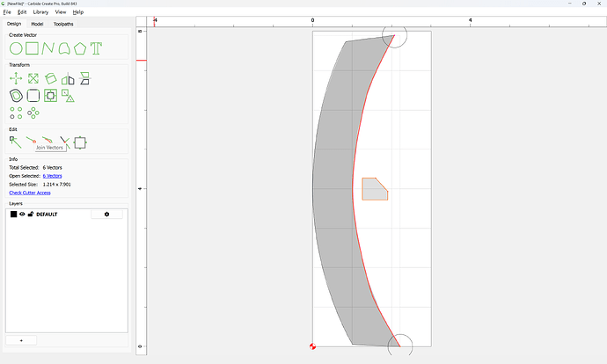
Task: Select the Offset Vectors tool
Action: pos(16,96)
